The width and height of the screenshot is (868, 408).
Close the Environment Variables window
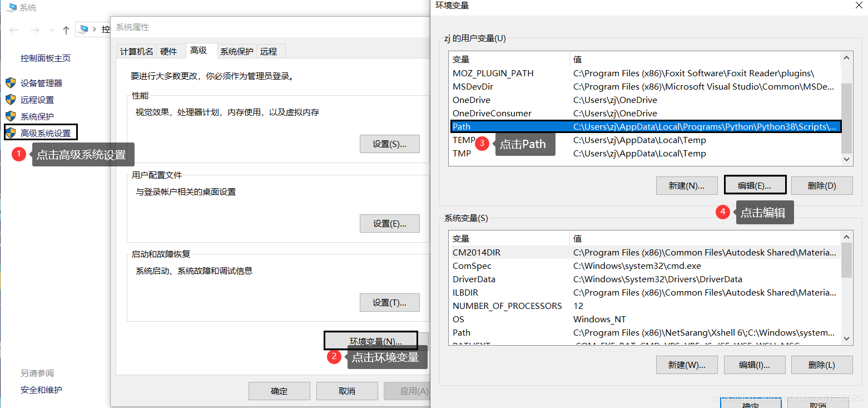click(x=858, y=5)
